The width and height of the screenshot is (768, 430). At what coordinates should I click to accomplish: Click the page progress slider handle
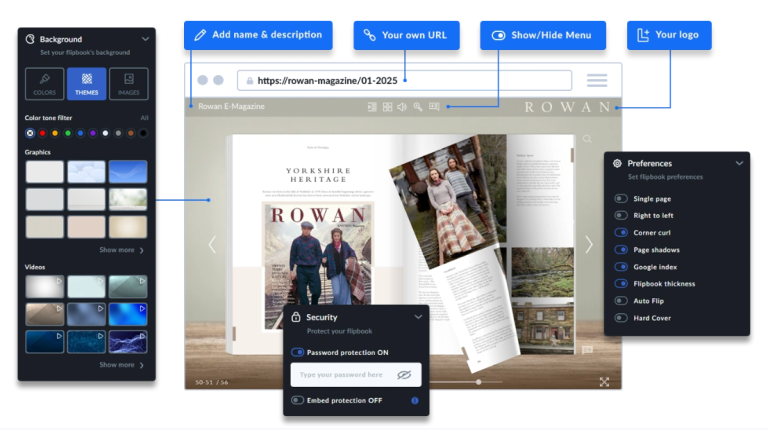click(479, 382)
